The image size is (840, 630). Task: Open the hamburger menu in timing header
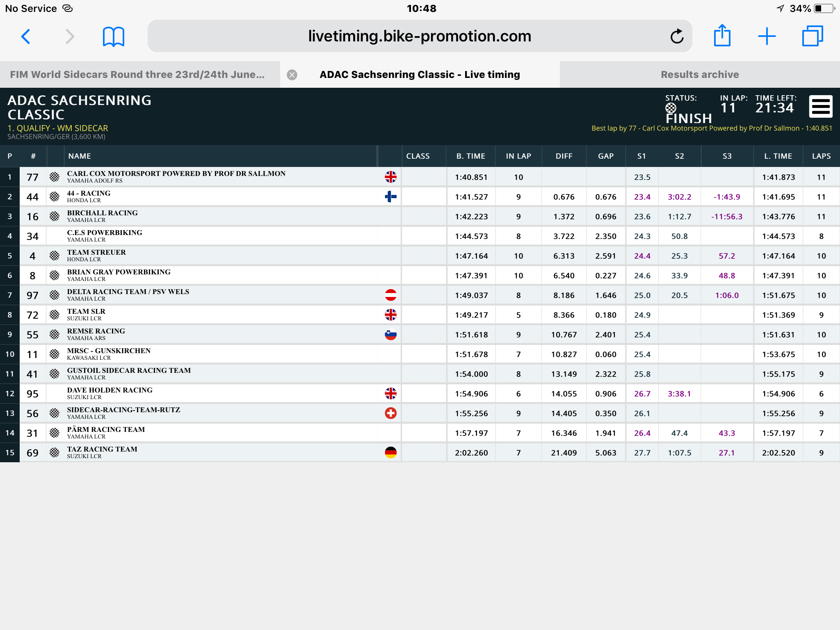[821, 107]
